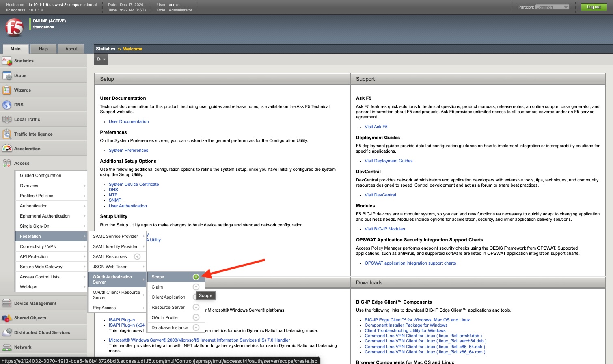Select the Main tab

pos(15,49)
